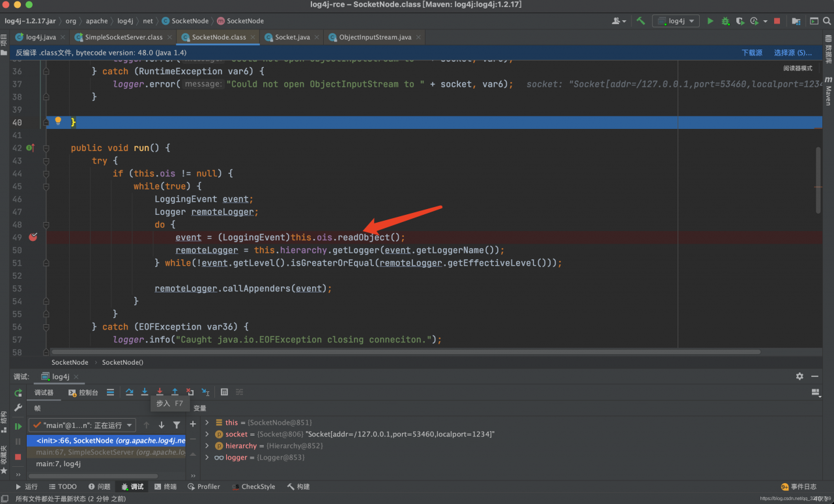Rerun log4j debug session
This screenshot has height=504, width=834.
[x=18, y=393]
